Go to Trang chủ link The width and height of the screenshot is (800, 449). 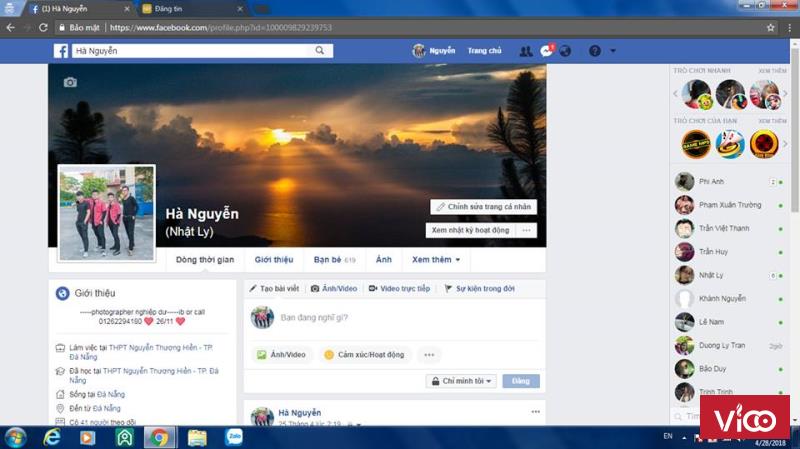tap(484, 51)
